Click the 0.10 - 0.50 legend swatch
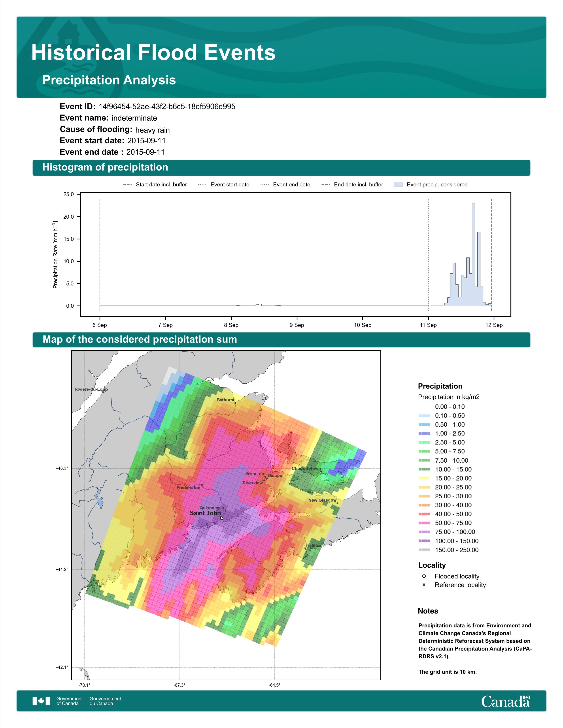 424,416
